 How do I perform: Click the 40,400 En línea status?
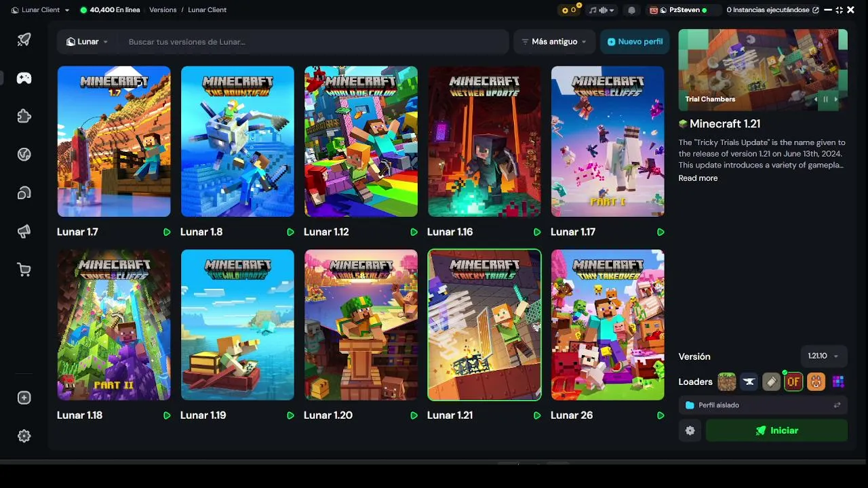coord(111,10)
